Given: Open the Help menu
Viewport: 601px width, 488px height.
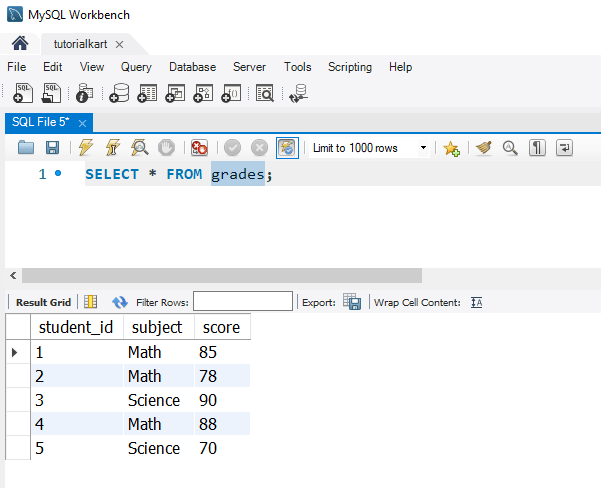Looking at the screenshot, I should click(x=401, y=67).
